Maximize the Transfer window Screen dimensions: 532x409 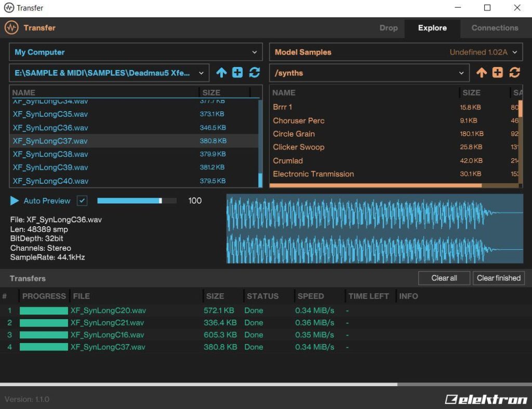[487, 8]
